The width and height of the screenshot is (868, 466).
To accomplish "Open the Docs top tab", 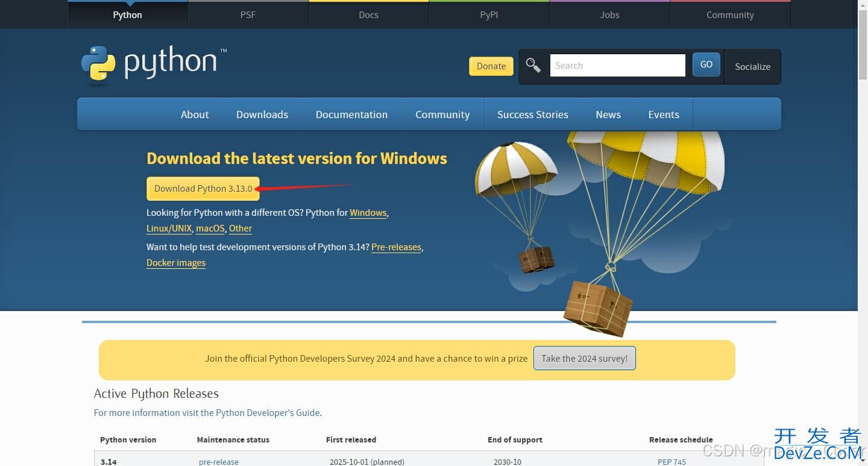I will pos(368,15).
